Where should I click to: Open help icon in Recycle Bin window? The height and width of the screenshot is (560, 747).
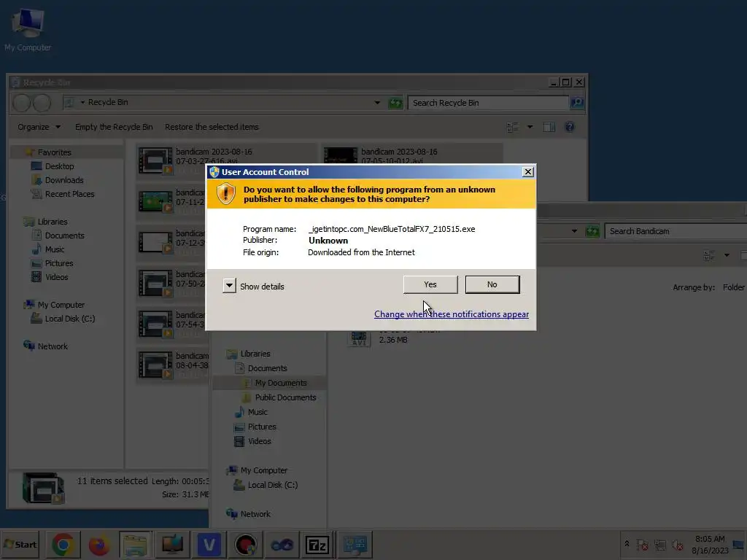[x=569, y=127]
